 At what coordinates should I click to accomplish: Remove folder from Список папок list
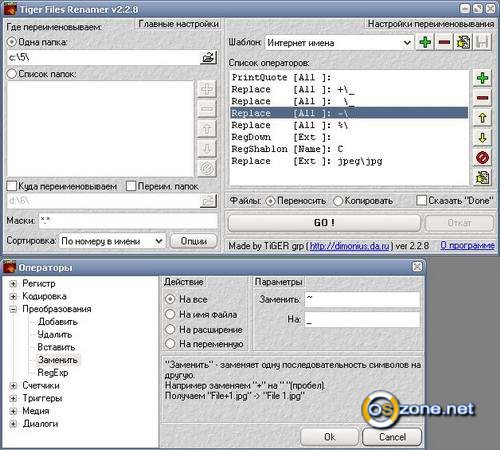(x=207, y=109)
